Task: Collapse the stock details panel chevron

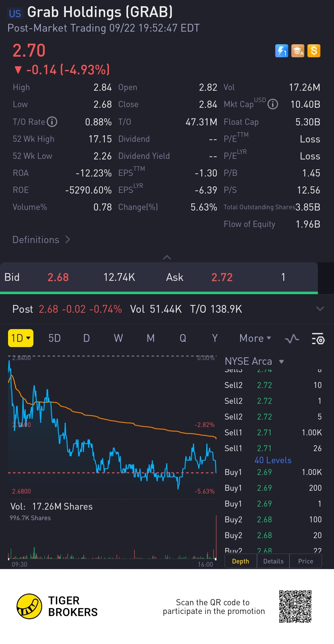Action: (x=167, y=257)
